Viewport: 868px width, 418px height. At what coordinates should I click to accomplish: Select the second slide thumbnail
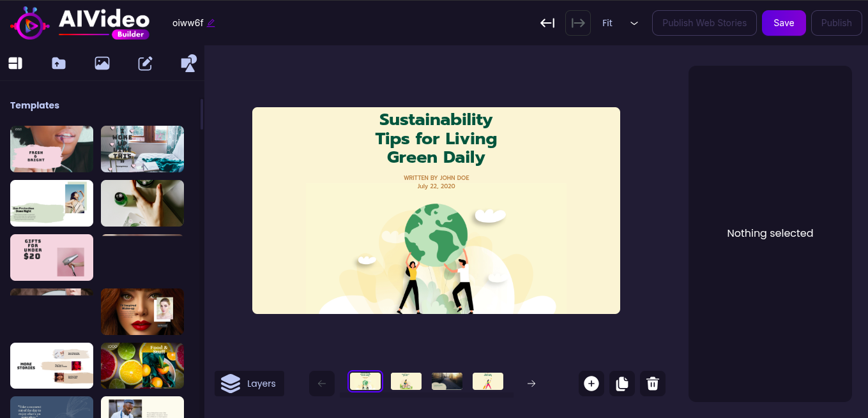[x=406, y=381]
